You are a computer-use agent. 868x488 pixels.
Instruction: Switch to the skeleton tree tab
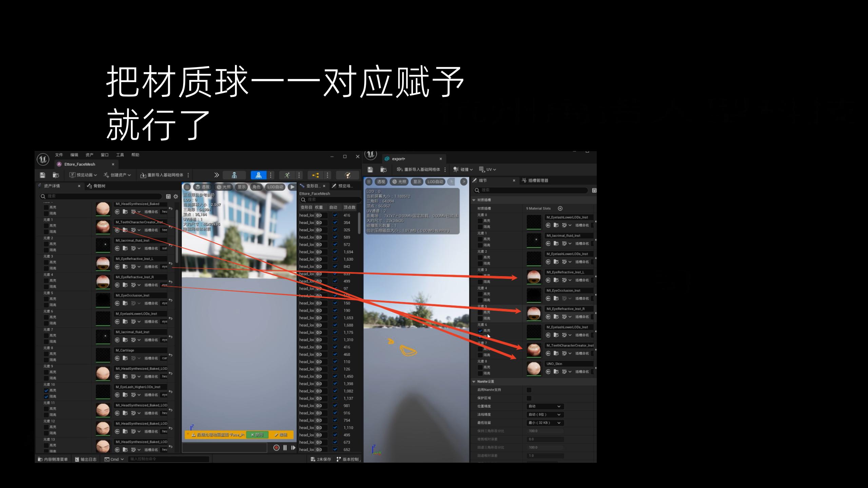click(x=96, y=186)
